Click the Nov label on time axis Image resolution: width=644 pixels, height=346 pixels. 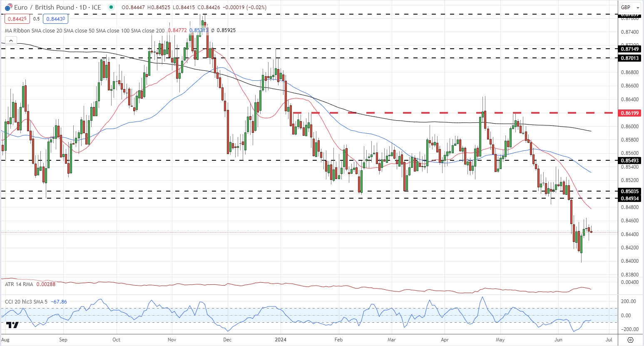click(172, 340)
